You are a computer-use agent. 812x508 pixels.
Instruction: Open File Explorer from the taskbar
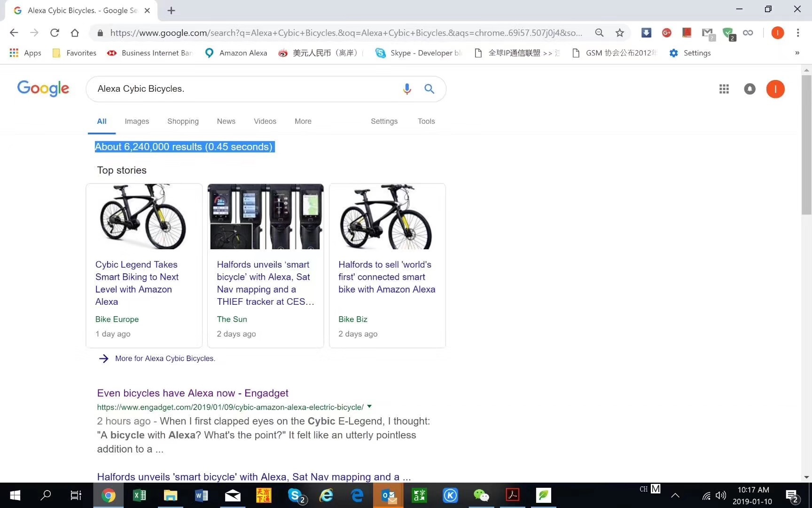pos(170,495)
